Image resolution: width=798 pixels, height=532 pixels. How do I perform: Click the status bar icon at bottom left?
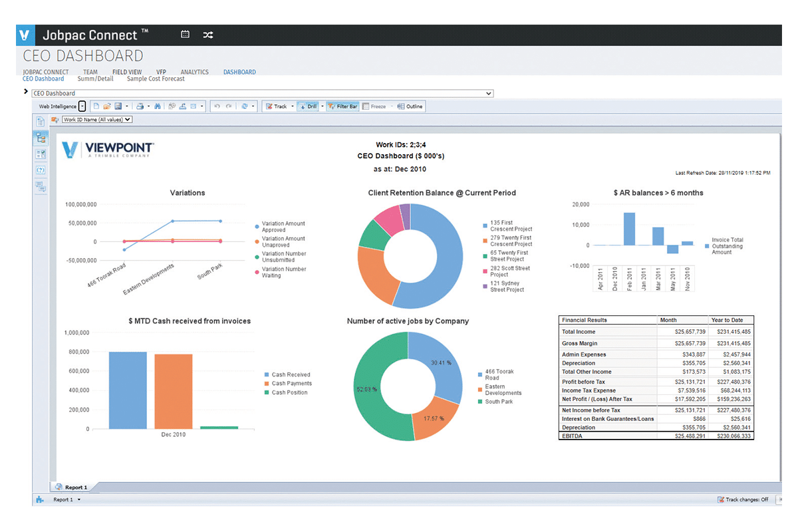tap(40, 499)
